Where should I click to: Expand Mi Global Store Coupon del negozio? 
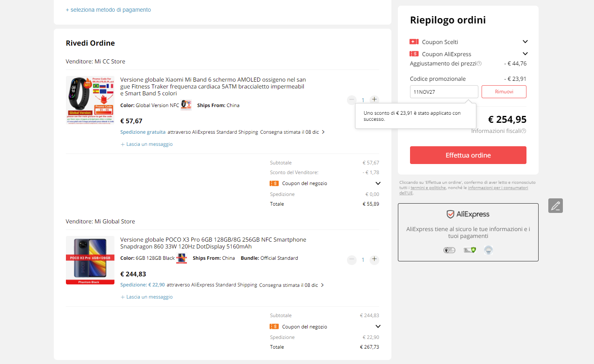(378, 326)
